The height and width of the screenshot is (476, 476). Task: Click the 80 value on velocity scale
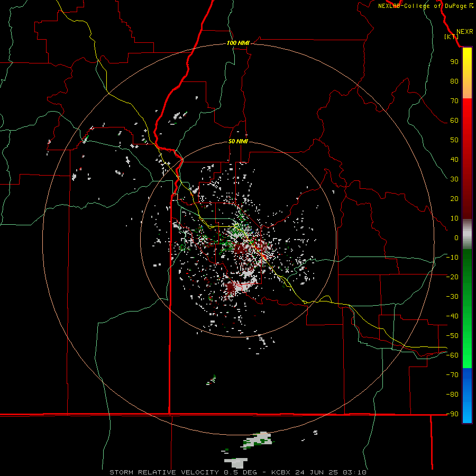tap(454, 81)
